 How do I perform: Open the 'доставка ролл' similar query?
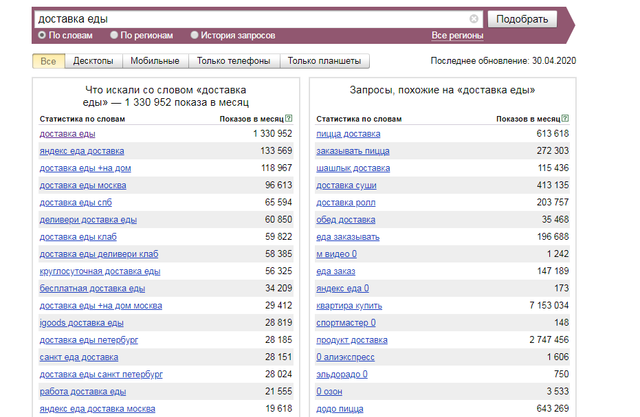(346, 202)
